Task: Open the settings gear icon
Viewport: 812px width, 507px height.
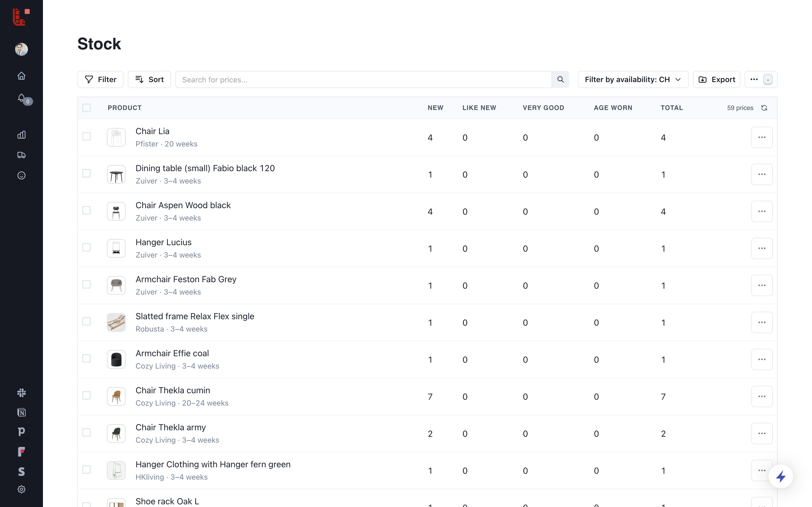Action: 21,489
